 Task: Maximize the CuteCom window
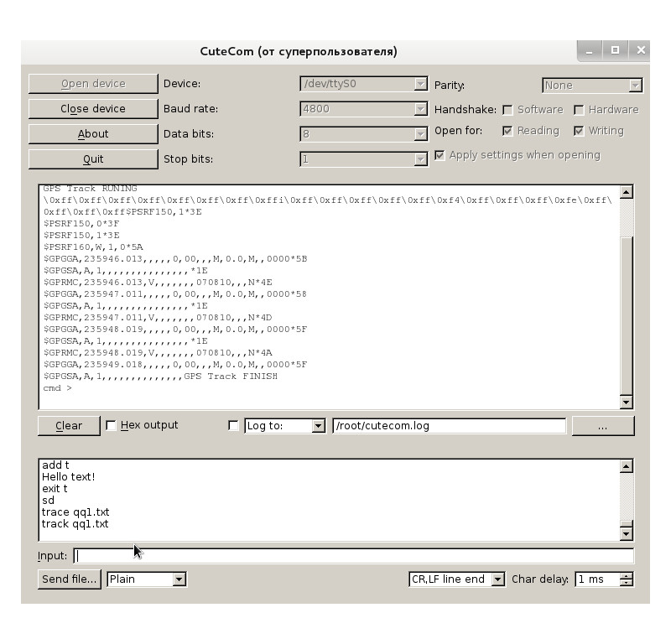pos(616,51)
